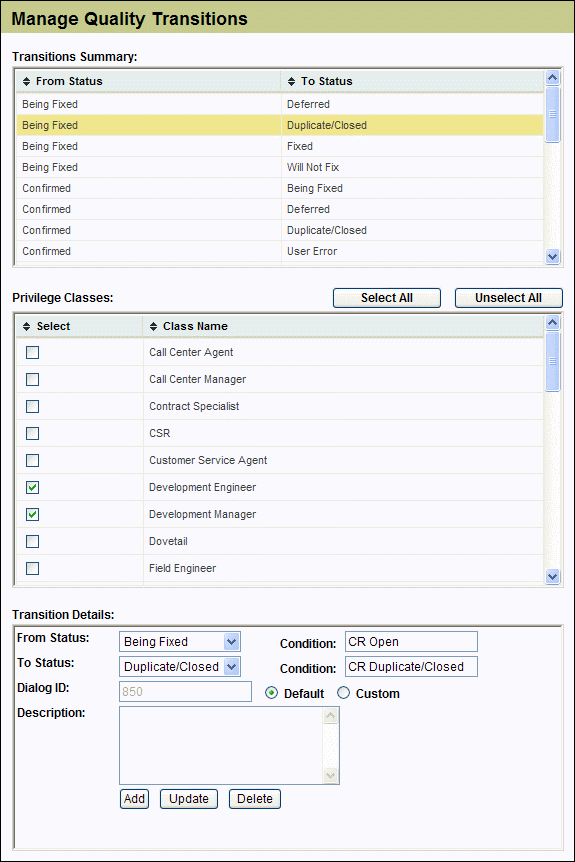Image resolution: width=575 pixels, height=862 pixels.
Task: Open the From Status dropdown
Action: [231, 642]
